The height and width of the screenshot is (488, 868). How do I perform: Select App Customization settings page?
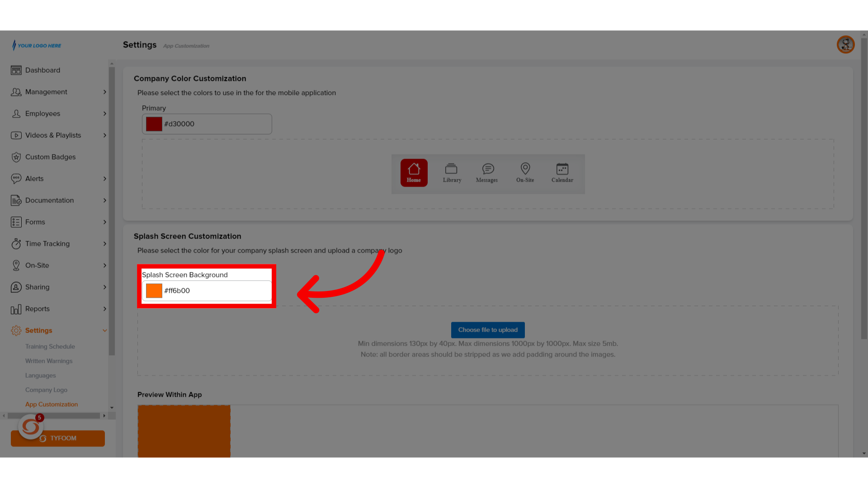pyautogui.click(x=51, y=404)
